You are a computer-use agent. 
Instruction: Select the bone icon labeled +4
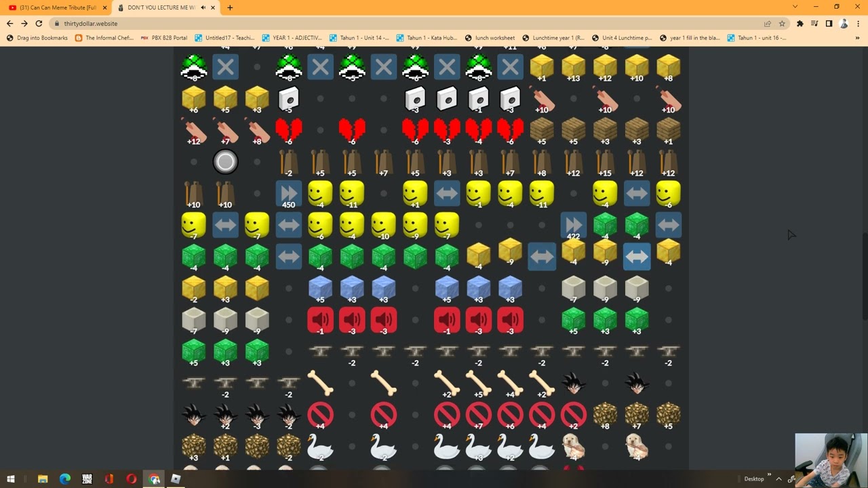point(510,384)
